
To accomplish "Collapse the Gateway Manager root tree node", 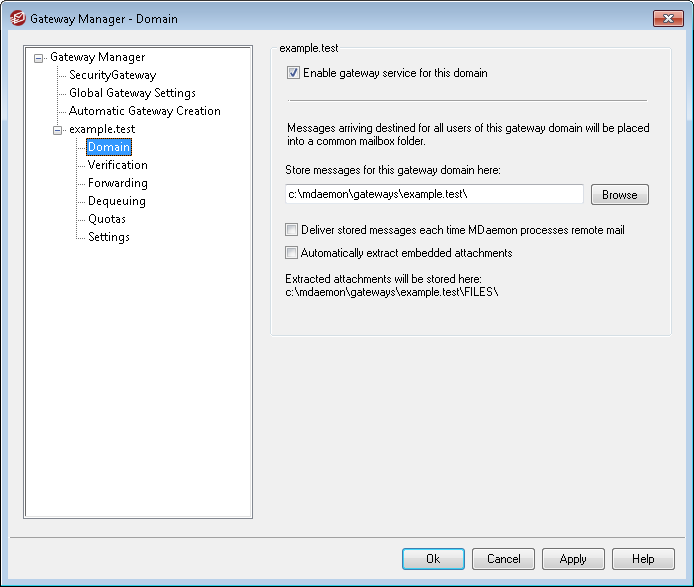I will pyautogui.click(x=39, y=58).
